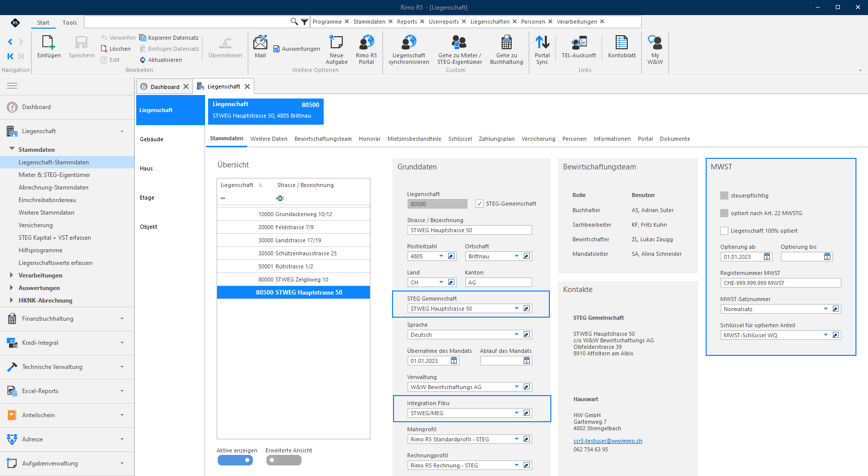Click the Strasse / Bezeichnung input field
Viewport: 868px width, 476px height.
point(469,230)
